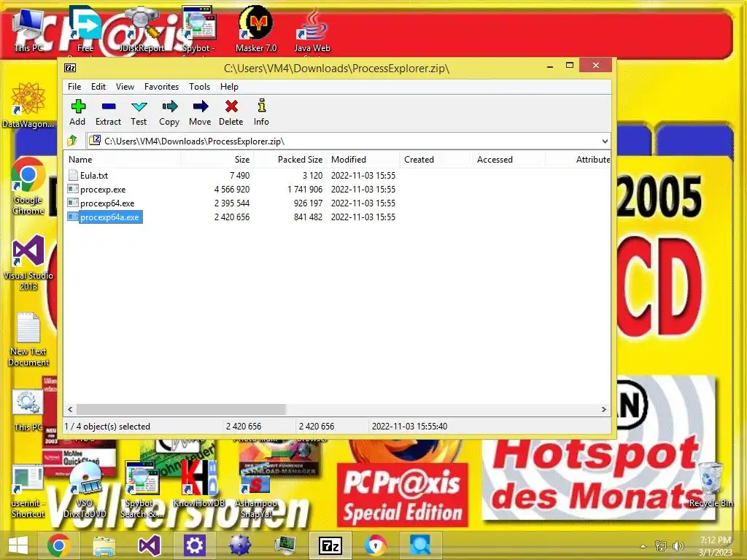Viewport: 747px width, 560px height.
Task: Sort by the Size column header
Action: coord(217,160)
